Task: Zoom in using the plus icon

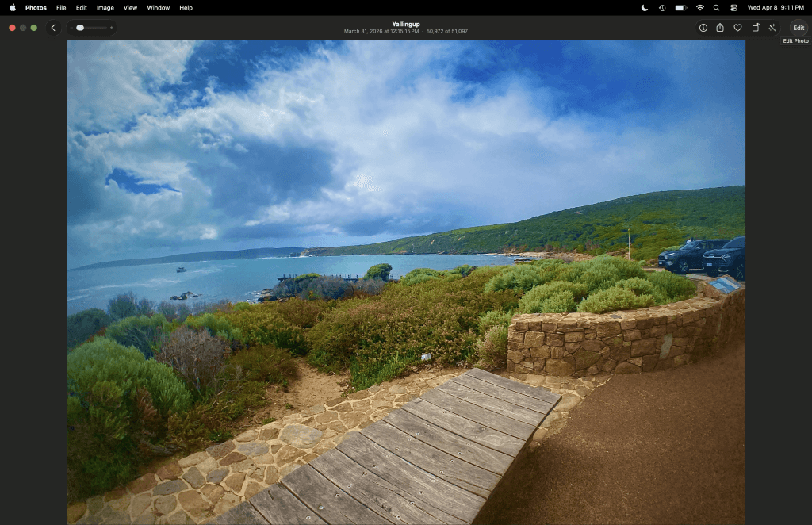Action: [x=112, y=28]
